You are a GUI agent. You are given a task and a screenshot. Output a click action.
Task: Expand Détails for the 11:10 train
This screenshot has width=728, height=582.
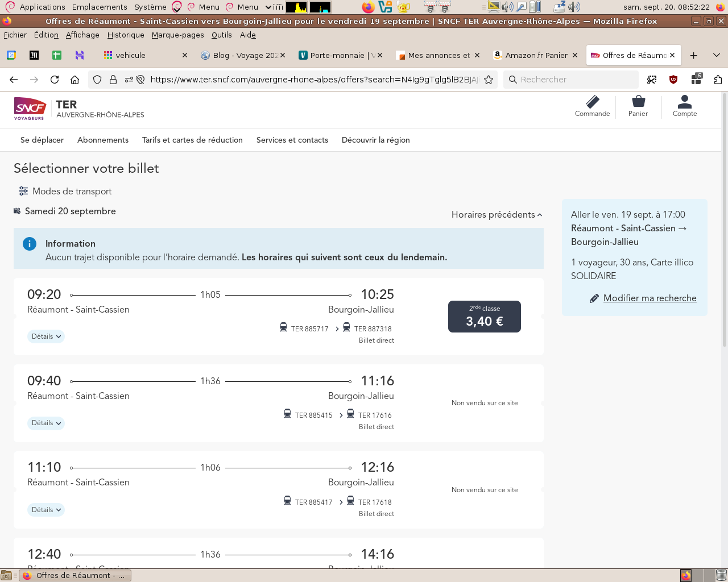pyautogui.click(x=46, y=510)
